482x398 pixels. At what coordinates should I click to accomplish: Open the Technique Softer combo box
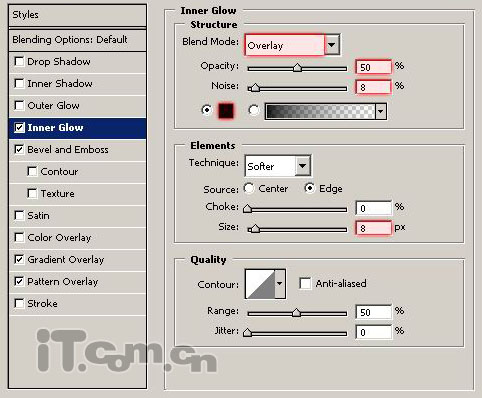[x=278, y=166]
